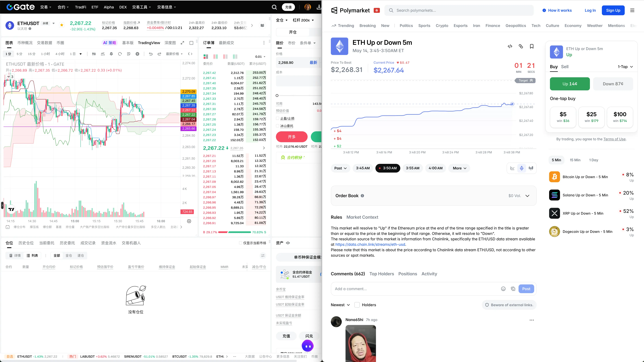
Task: Open Nana65hi comment three-dot menu
Action: point(532,320)
